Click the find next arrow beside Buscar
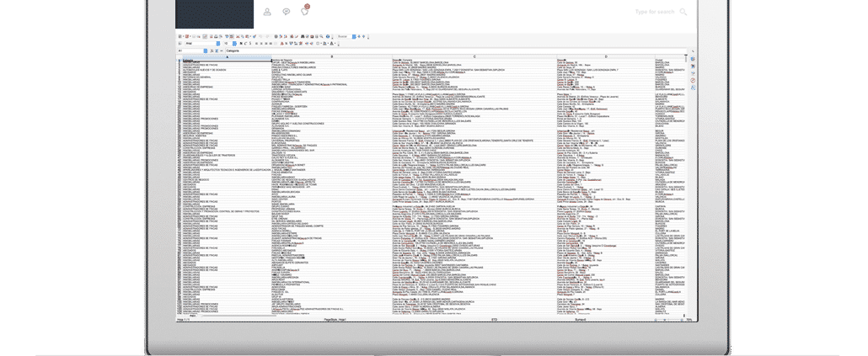The width and height of the screenshot is (868, 356). click(x=359, y=36)
